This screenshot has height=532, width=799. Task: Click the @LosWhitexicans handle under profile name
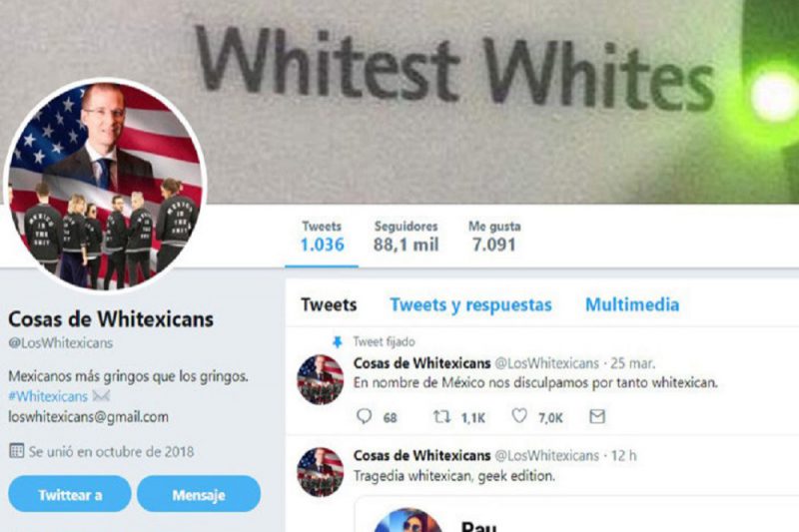tap(61, 342)
